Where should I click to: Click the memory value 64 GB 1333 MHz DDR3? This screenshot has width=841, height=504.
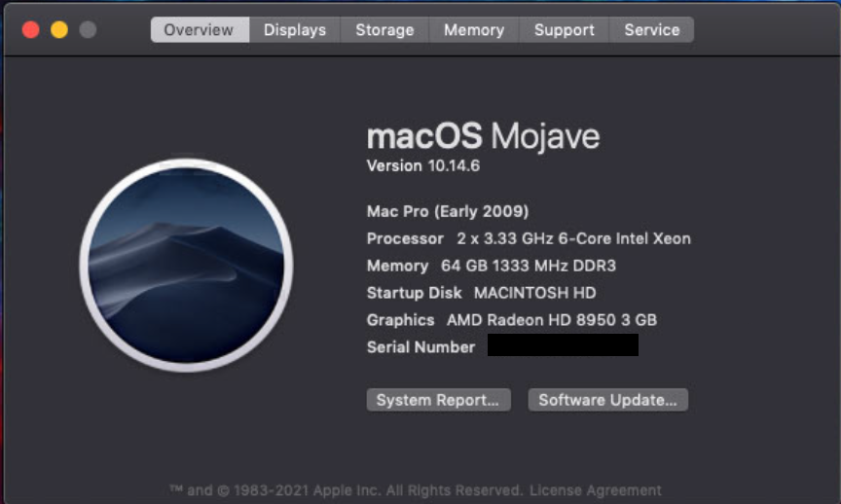[x=529, y=266]
